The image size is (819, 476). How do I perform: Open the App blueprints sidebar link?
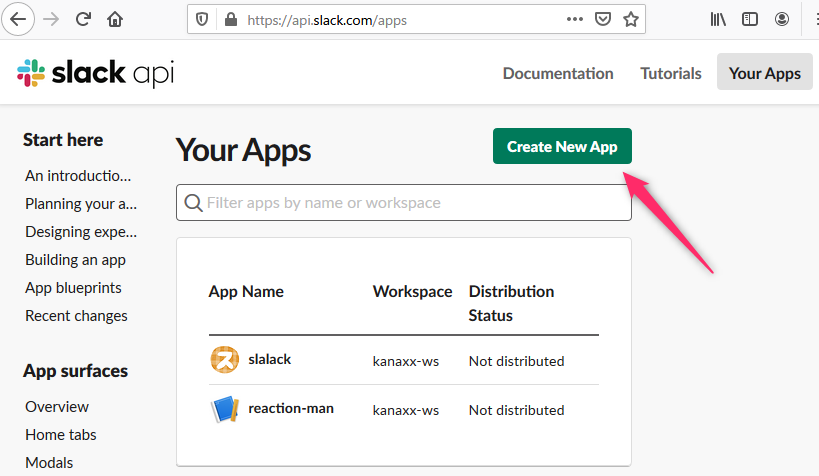click(x=73, y=287)
